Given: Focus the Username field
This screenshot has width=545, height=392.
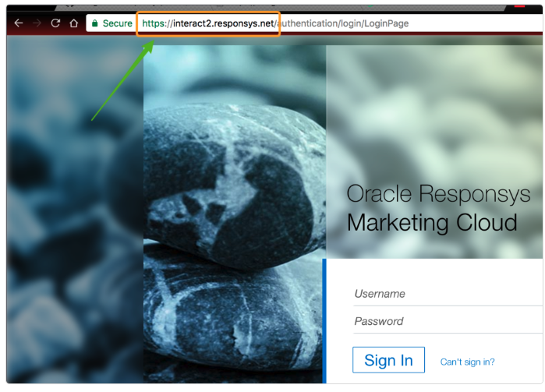Looking at the screenshot, I should tap(448, 294).
